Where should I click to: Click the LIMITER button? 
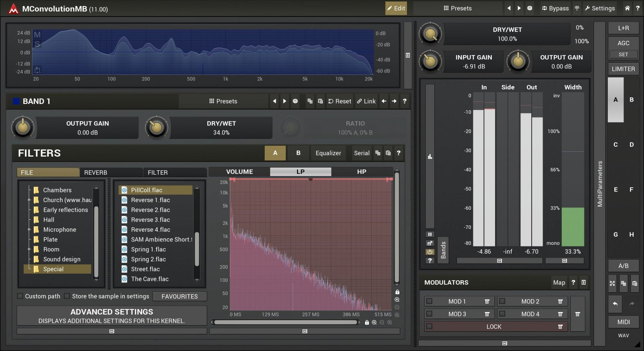pyautogui.click(x=623, y=69)
